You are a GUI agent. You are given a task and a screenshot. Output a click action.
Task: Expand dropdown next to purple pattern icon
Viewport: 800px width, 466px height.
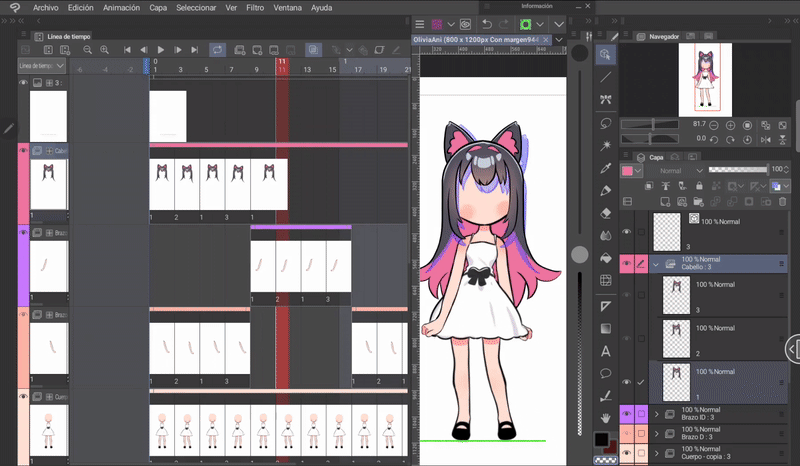point(451,24)
